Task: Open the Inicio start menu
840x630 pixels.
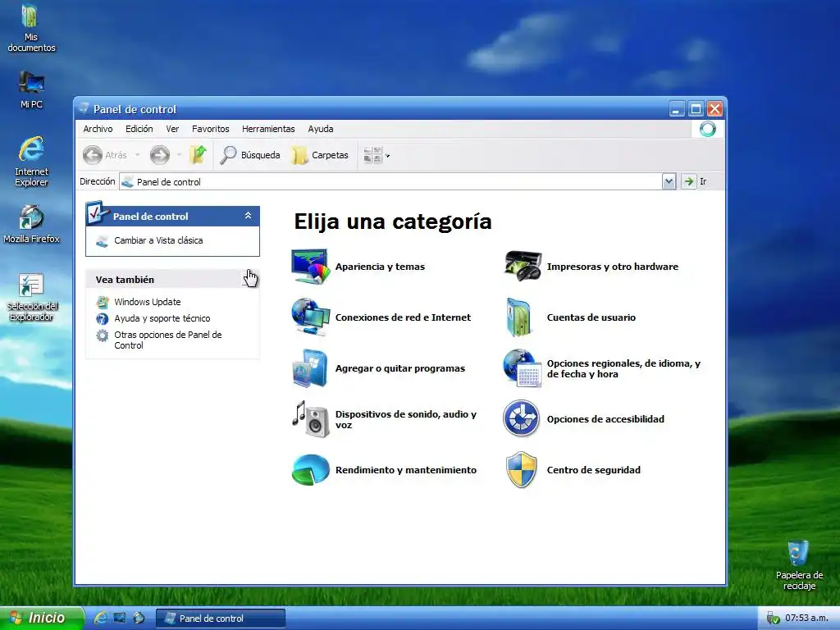Action: (41, 618)
